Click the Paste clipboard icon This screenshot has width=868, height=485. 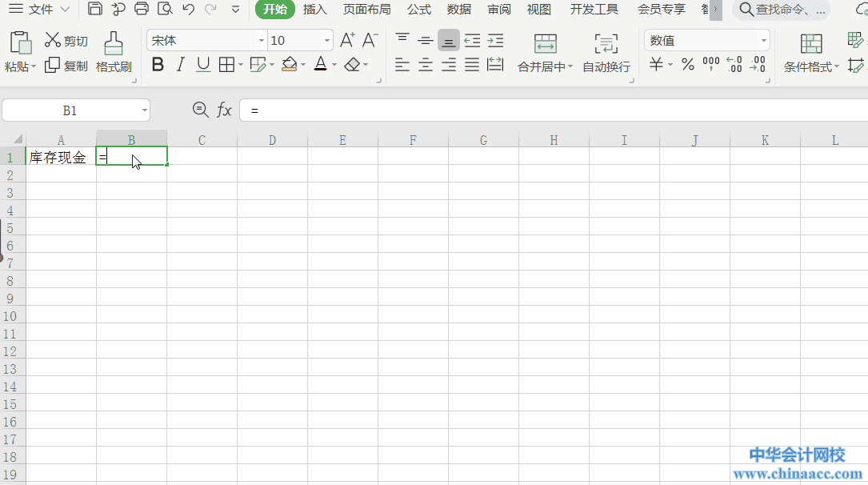[21, 44]
